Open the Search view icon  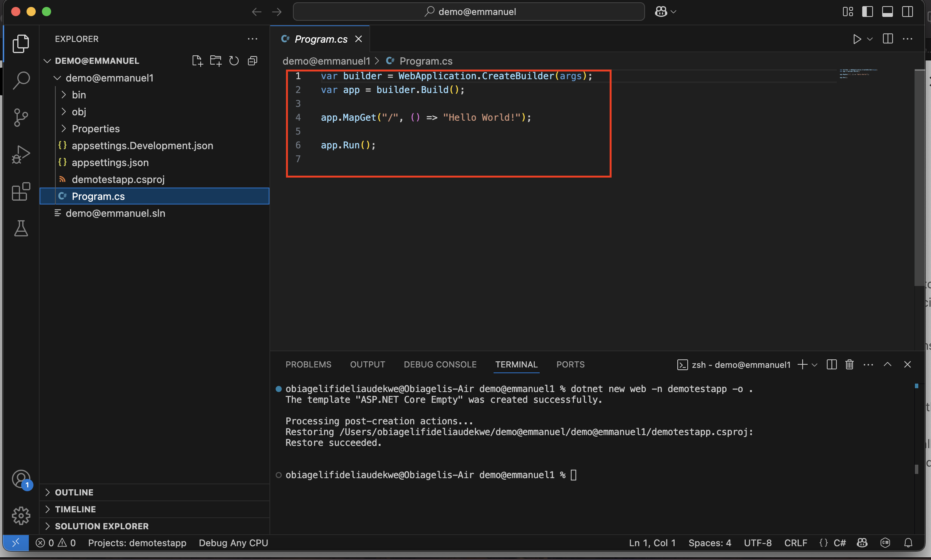tap(21, 80)
